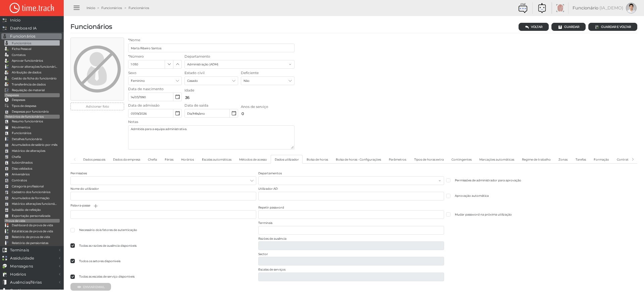Enable Permissões de administrador para aprovação

click(x=448, y=180)
